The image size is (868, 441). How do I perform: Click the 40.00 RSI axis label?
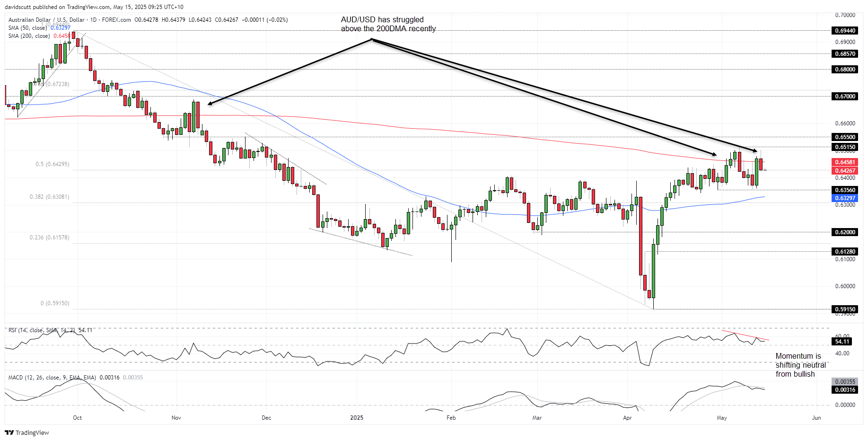click(842, 353)
